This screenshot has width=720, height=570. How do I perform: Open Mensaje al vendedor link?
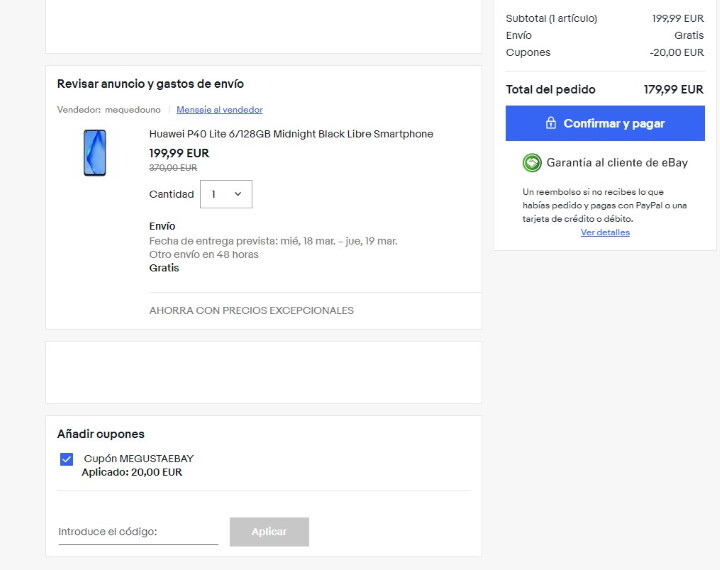219,110
